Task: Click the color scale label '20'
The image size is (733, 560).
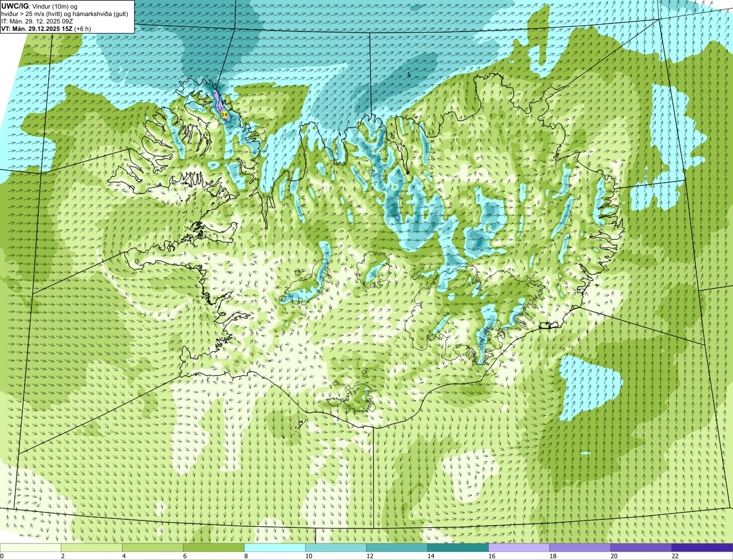Action: (614, 556)
